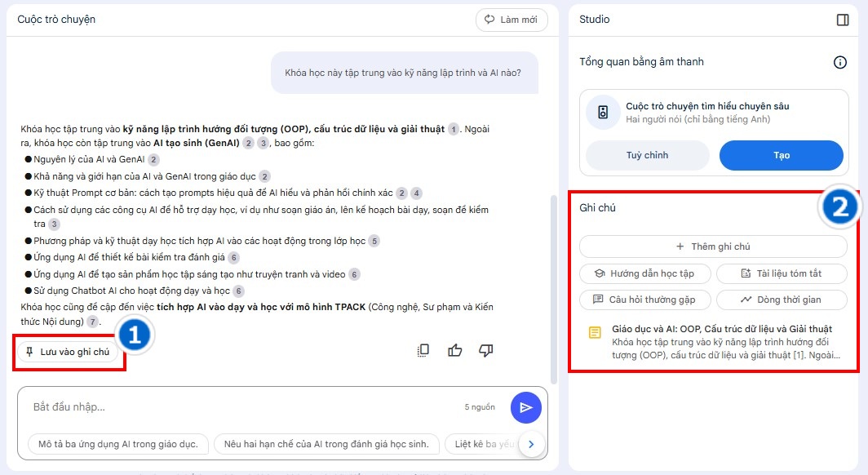Generate Câu hỏi thường gặp FAQ

pos(647,300)
